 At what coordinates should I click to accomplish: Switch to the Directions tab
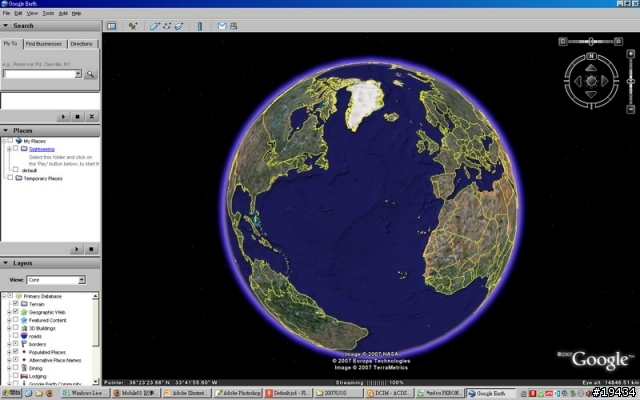[x=82, y=44]
